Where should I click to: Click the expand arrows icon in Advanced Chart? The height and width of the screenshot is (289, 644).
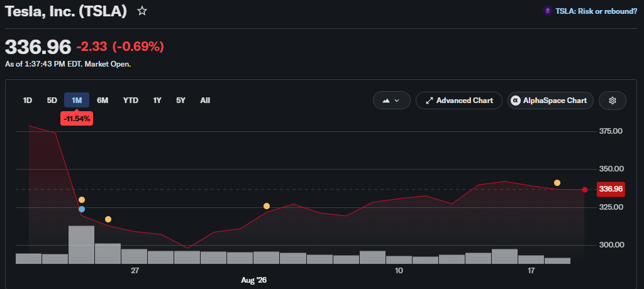[429, 101]
